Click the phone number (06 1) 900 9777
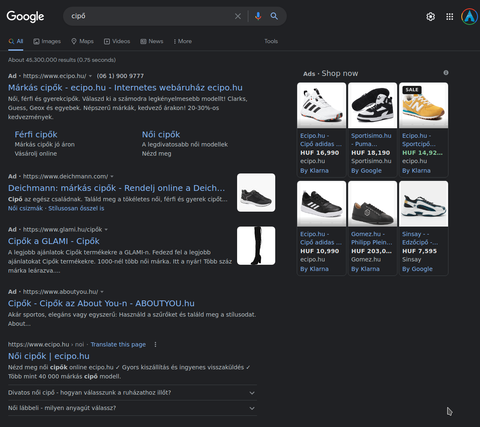The image size is (480, 427). pos(120,76)
